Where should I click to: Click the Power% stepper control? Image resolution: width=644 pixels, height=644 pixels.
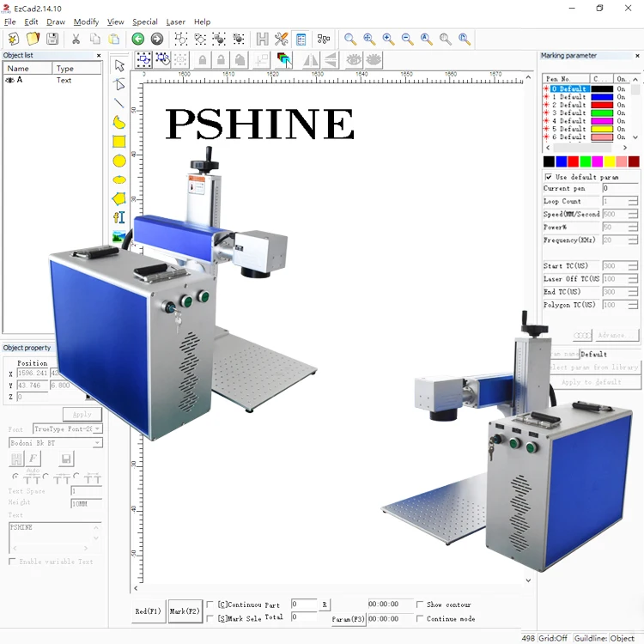633,228
